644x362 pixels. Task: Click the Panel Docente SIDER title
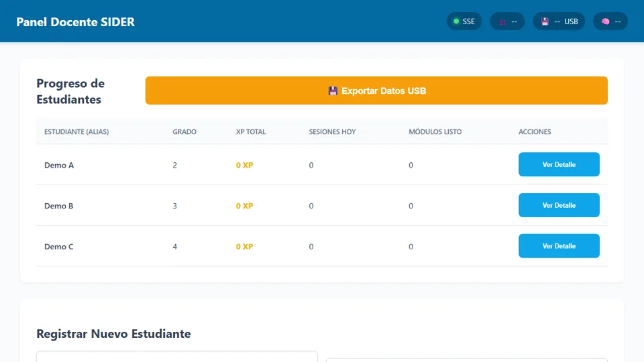(76, 21)
